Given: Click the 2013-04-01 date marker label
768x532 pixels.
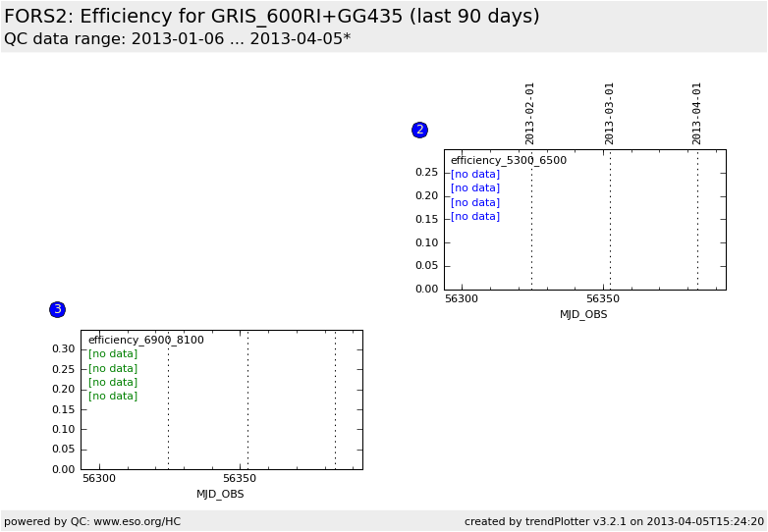Looking at the screenshot, I should tap(696, 114).
